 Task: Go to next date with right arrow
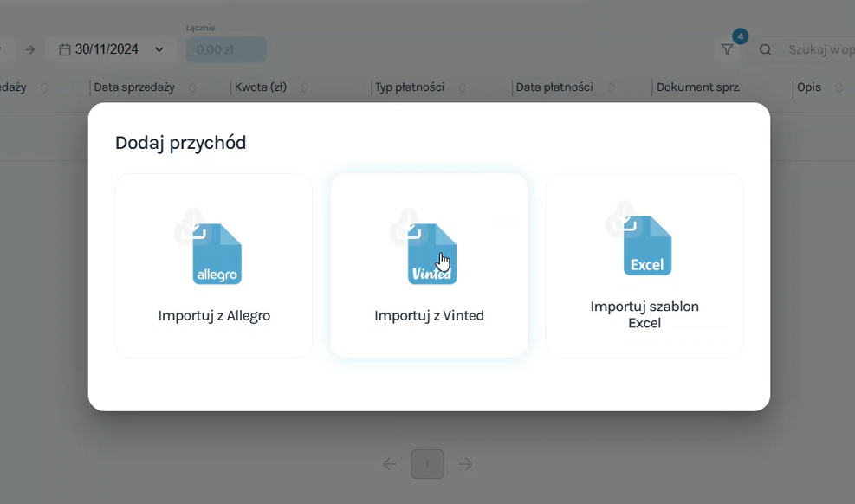tap(30, 49)
